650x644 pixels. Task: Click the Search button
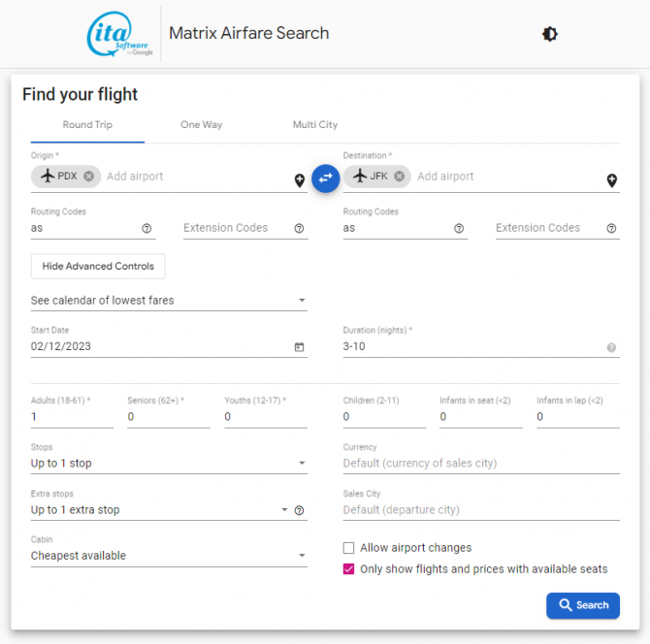pyautogui.click(x=583, y=605)
